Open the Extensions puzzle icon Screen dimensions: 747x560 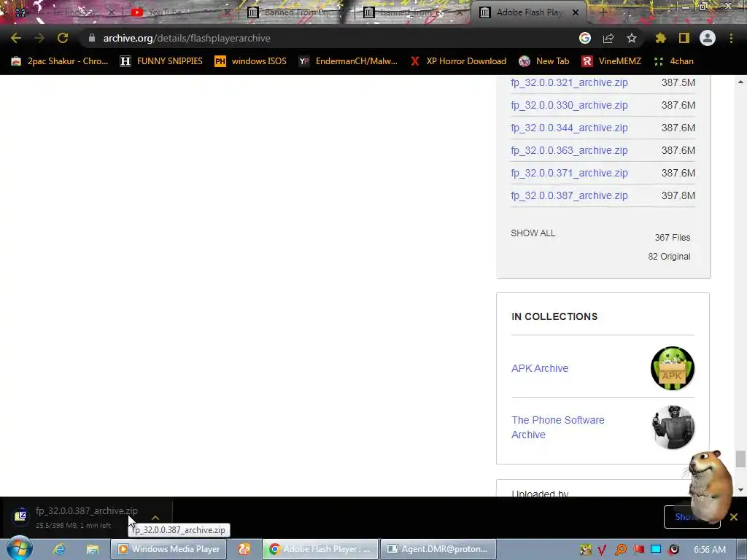click(660, 38)
